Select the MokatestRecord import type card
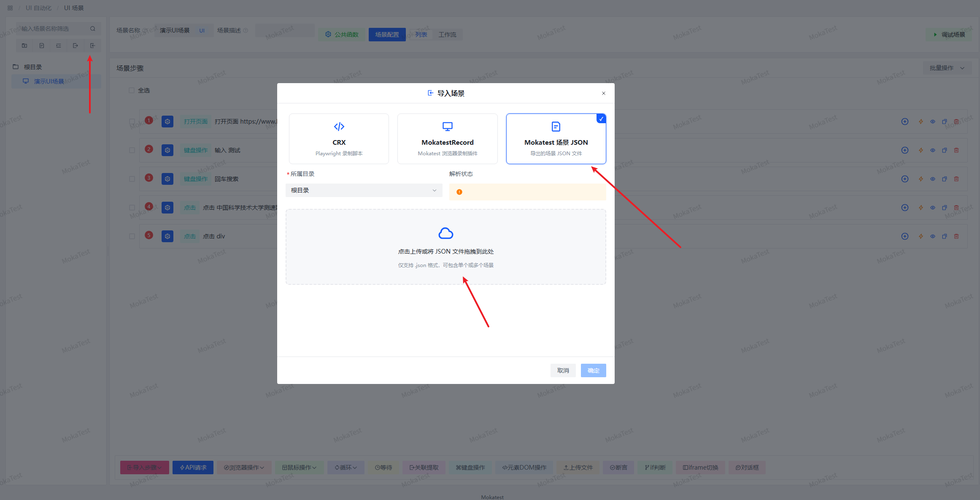Screen dimensions: 980x500 tap(448, 139)
